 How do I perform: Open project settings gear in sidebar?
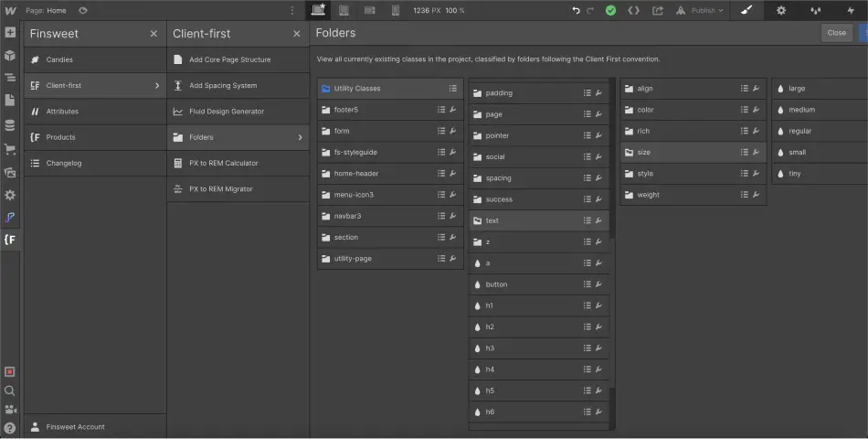click(10, 195)
